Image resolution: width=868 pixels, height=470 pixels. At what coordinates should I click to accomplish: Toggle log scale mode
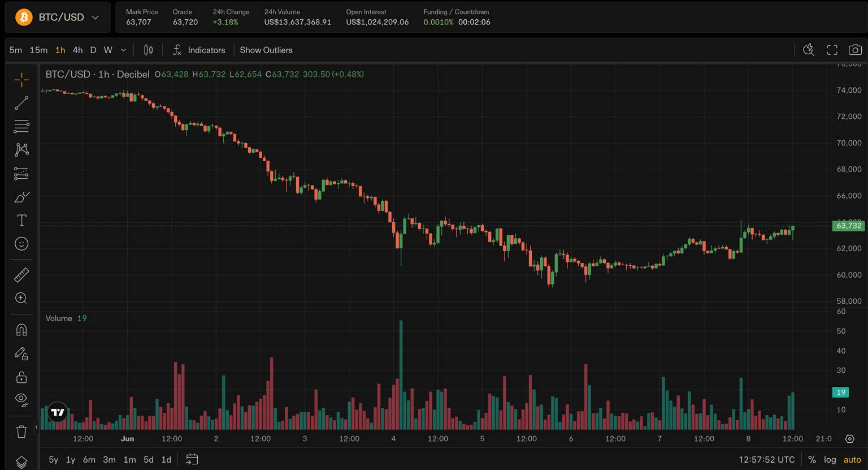830,459
